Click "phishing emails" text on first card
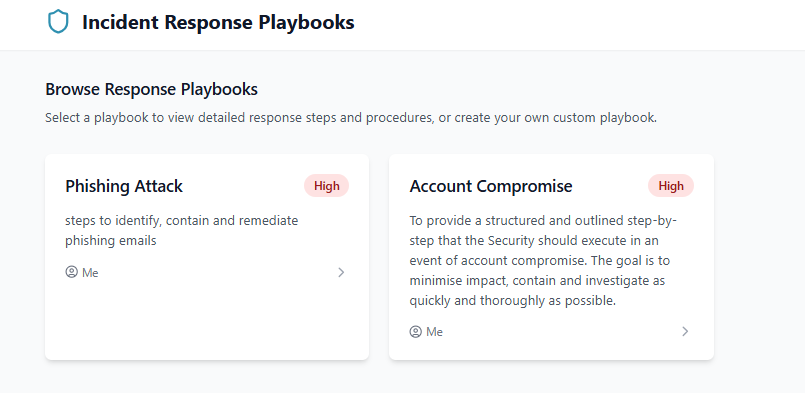This screenshot has height=393, width=805. (111, 240)
